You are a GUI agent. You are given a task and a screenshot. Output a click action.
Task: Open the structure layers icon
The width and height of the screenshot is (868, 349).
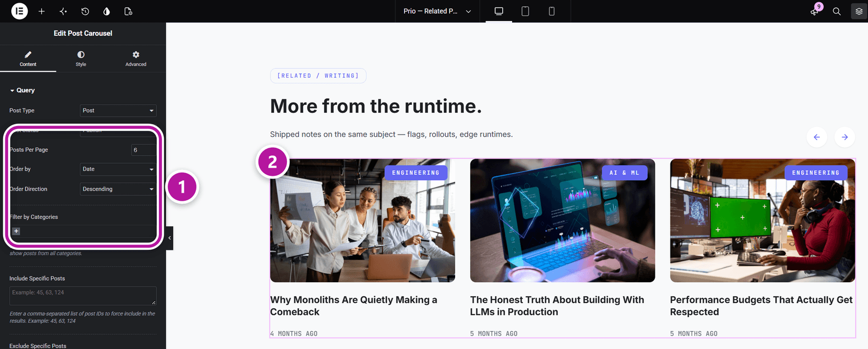[x=859, y=11]
